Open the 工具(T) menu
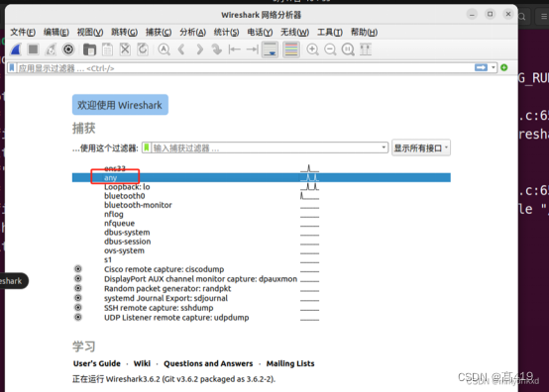 click(x=330, y=32)
